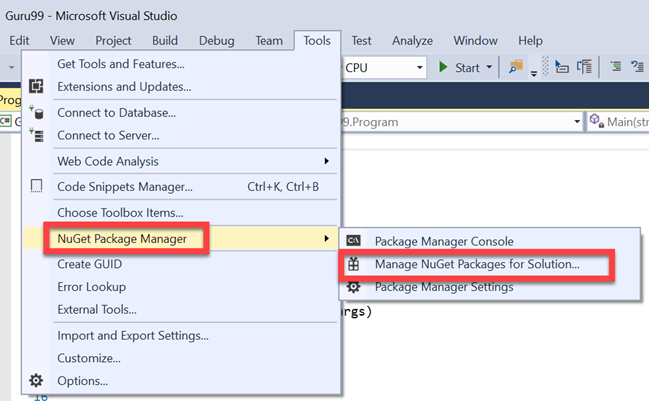Open the dropdown arrow next to Start
The height and width of the screenshot is (401, 649).
click(489, 68)
